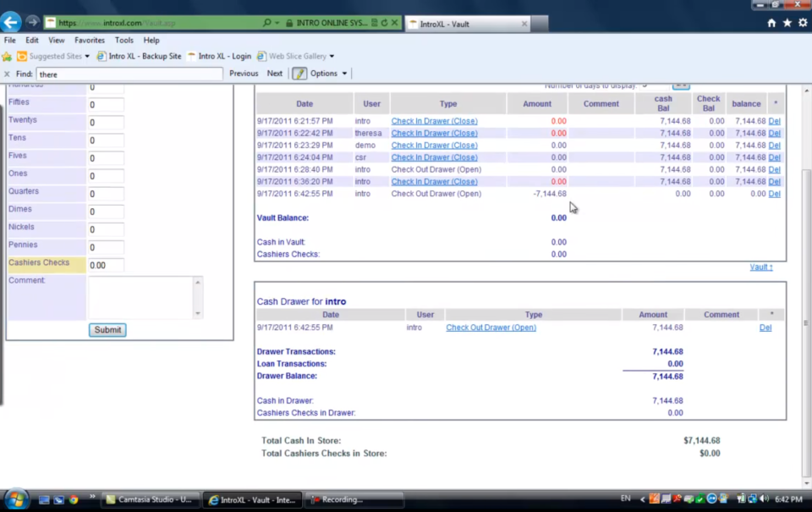812x512 pixels.
Task: Click the Back navigation arrow
Action: pyautogui.click(x=10, y=22)
